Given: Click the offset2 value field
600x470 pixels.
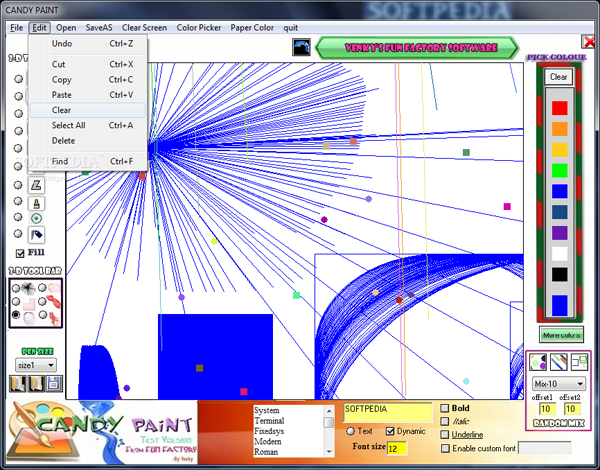Looking at the screenshot, I should pos(572,409).
